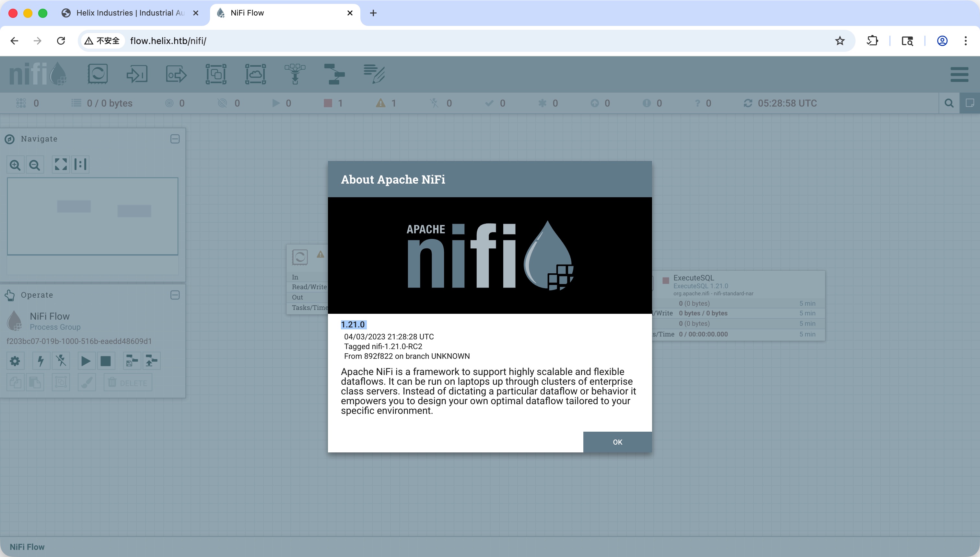Select the Process Group toolbar icon
This screenshot has width=980, height=557.
tap(216, 74)
